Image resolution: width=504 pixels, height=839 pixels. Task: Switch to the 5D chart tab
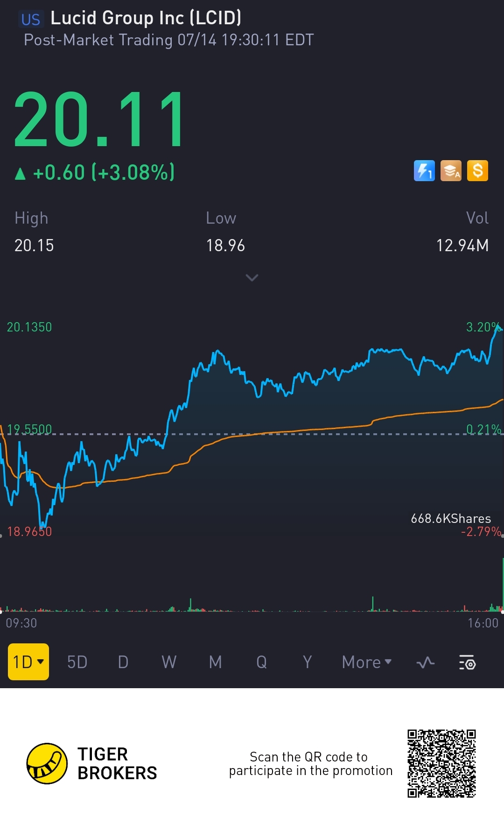point(77,662)
